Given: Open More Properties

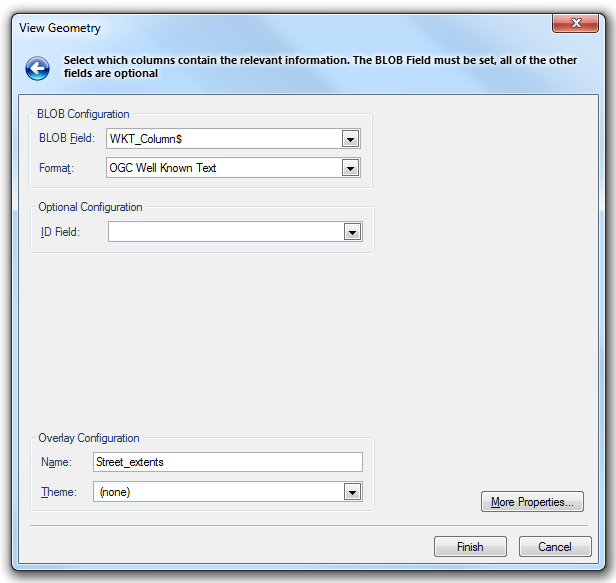Looking at the screenshot, I should [531, 502].
